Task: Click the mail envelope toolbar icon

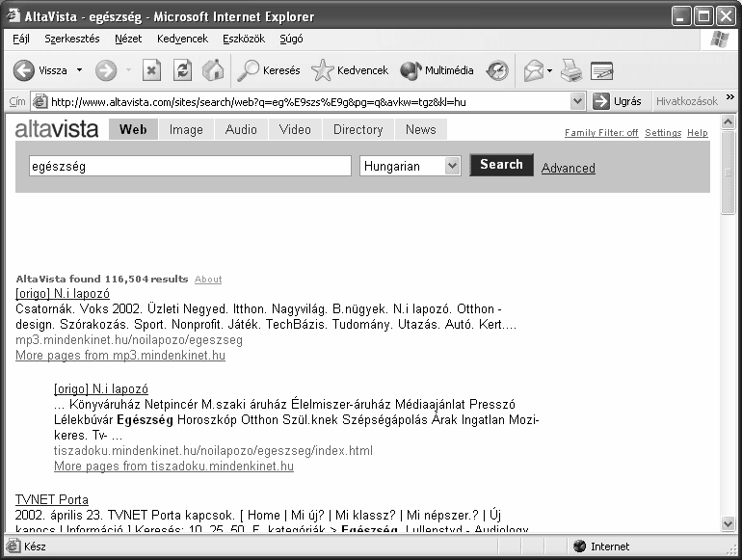Action: point(533,71)
